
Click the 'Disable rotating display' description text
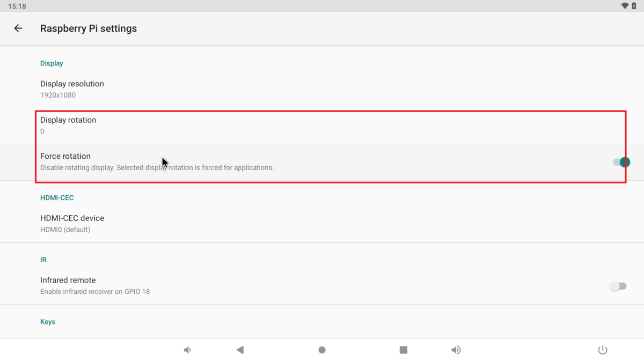tap(157, 168)
